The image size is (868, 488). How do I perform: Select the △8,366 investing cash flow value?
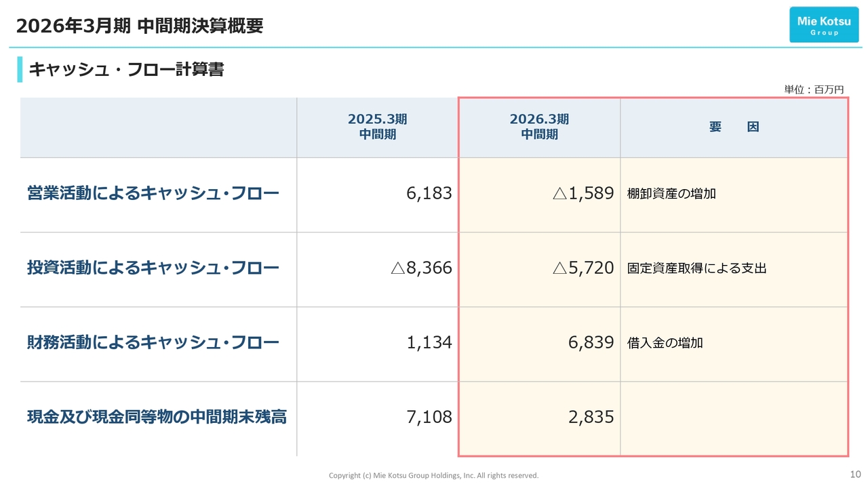421,268
